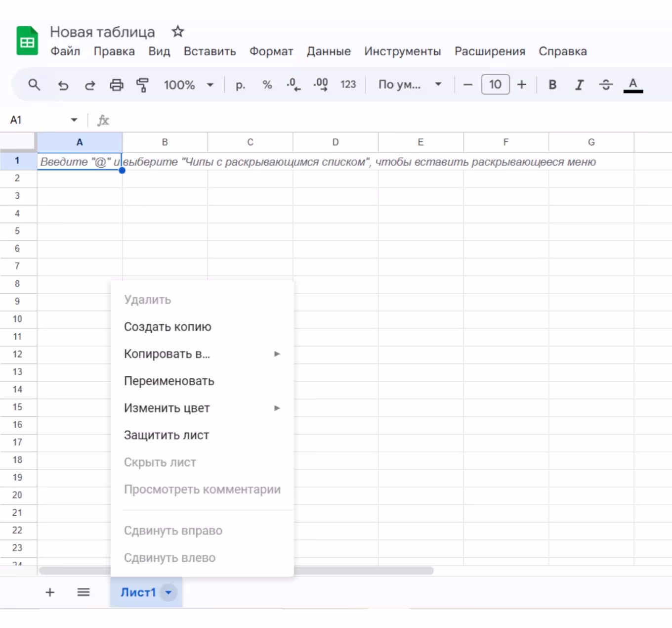Open the Вставить menu
The height and width of the screenshot is (628, 672).
(210, 51)
